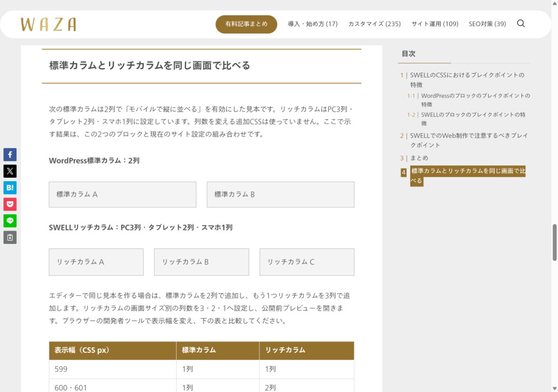Open the SEO対策 (39) menu item
Screen dimensions: 558x392
click(x=487, y=24)
